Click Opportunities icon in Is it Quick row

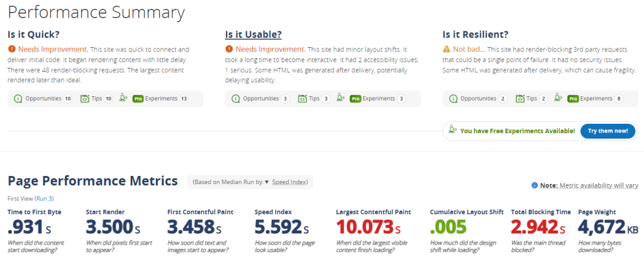click(x=18, y=99)
